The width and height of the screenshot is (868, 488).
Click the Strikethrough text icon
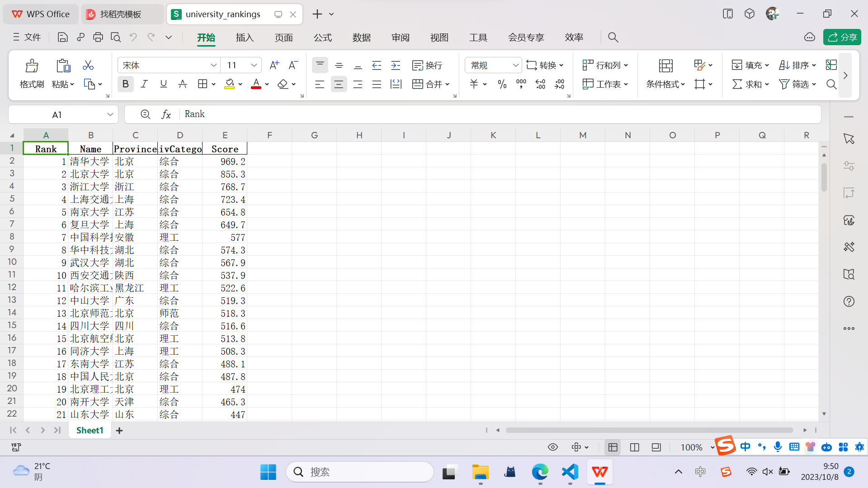point(182,84)
